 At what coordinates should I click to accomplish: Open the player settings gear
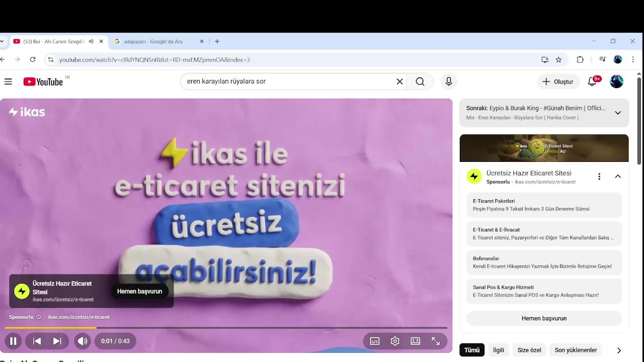(x=395, y=341)
